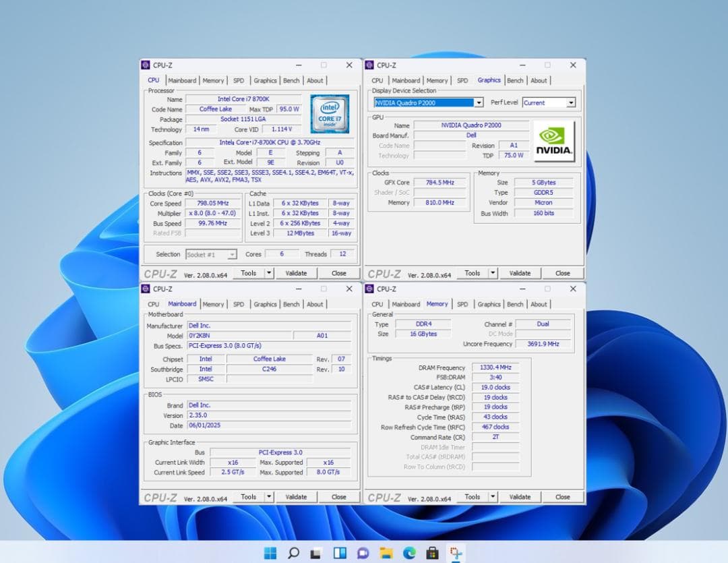This screenshot has height=563, width=728.
Task: Click Validate in the CPU window
Action: coord(297,273)
